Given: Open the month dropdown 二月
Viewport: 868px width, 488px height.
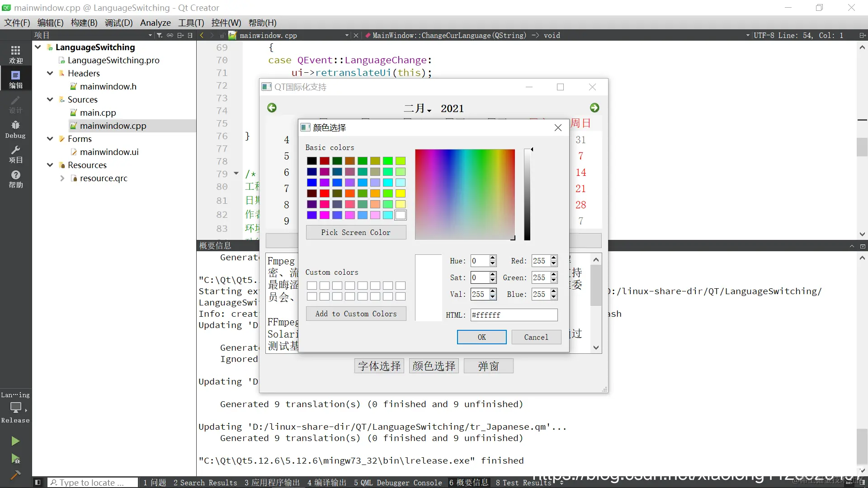Looking at the screenshot, I should coord(418,108).
